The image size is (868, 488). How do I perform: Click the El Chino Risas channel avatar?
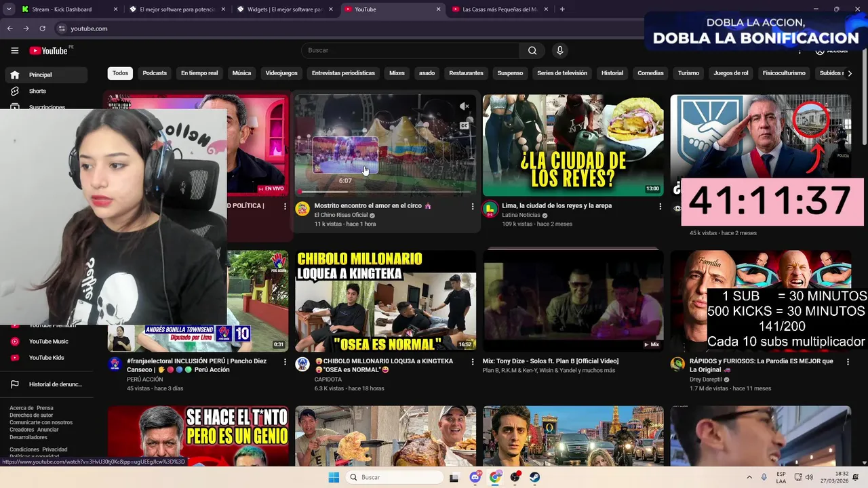[302, 209]
